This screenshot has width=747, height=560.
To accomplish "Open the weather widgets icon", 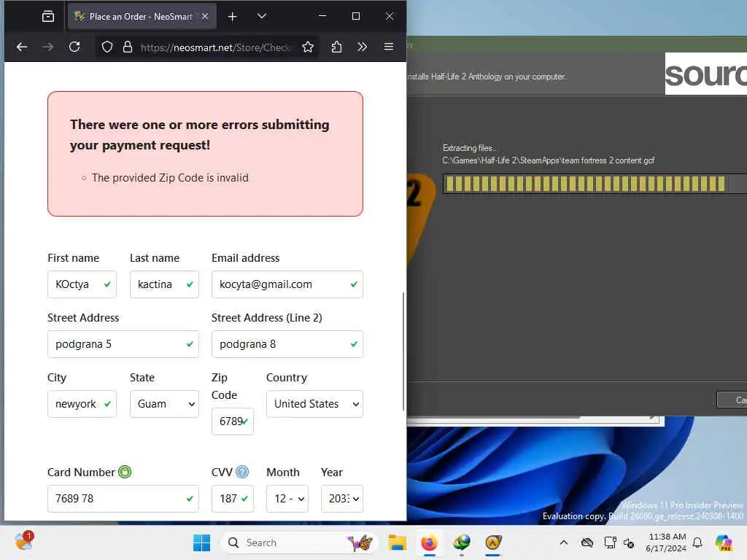I will point(24,542).
